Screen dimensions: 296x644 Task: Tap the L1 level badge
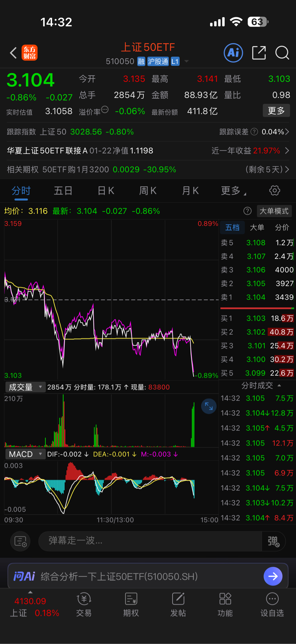175,61
